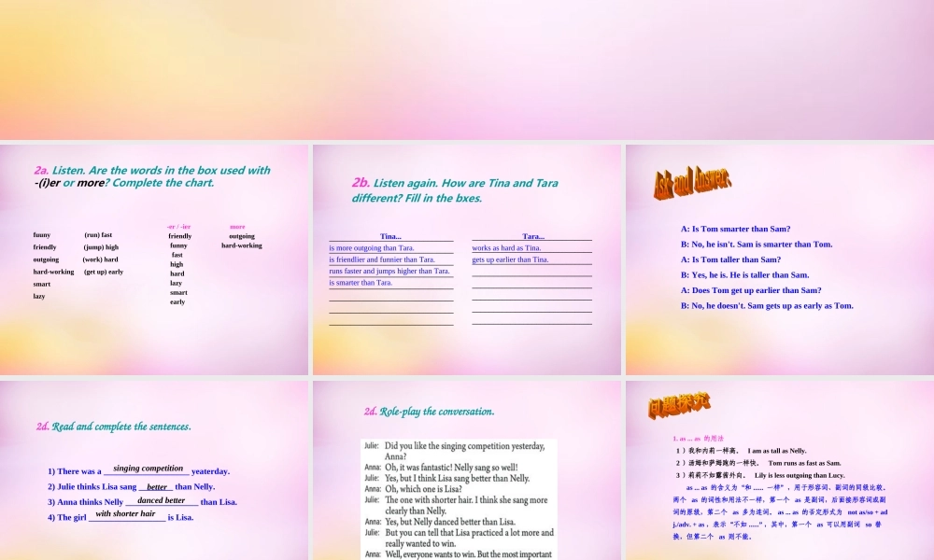
Task: Click the orange "Ask and Answer" WordArt title
Action: pyautogui.click(x=692, y=181)
